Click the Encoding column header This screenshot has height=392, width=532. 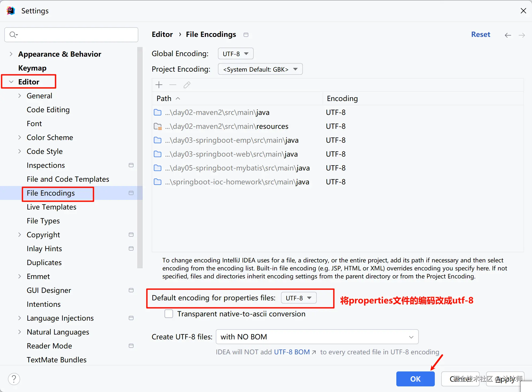pos(423,98)
